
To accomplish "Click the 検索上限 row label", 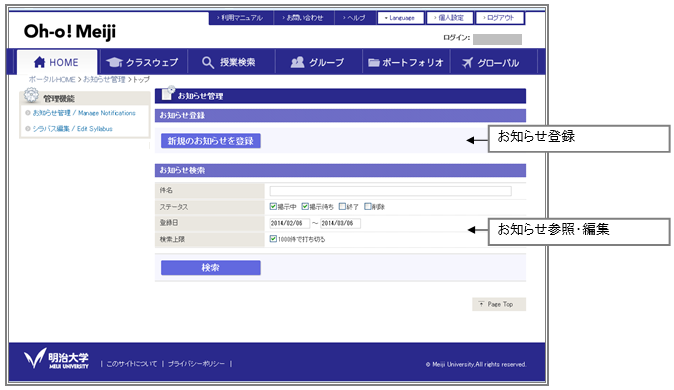I will pyautogui.click(x=172, y=239).
